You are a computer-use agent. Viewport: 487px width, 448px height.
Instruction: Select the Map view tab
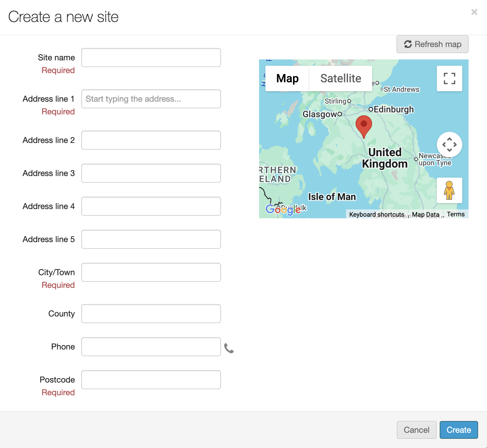[x=287, y=78]
